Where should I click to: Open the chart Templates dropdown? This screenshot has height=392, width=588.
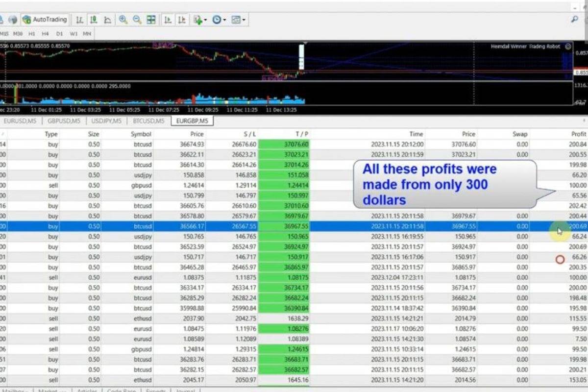[x=238, y=20]
